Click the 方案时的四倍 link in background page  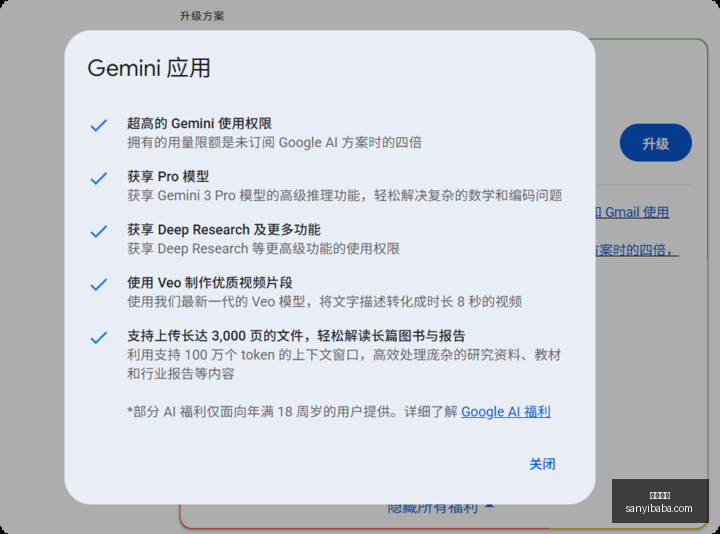(x=637, y=250)
